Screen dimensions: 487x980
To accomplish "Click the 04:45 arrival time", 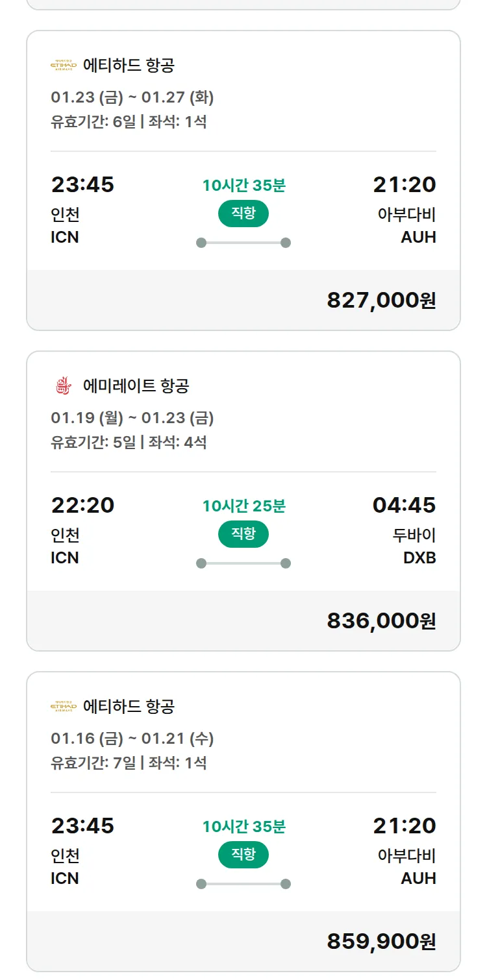I will [x=404, y=505].
